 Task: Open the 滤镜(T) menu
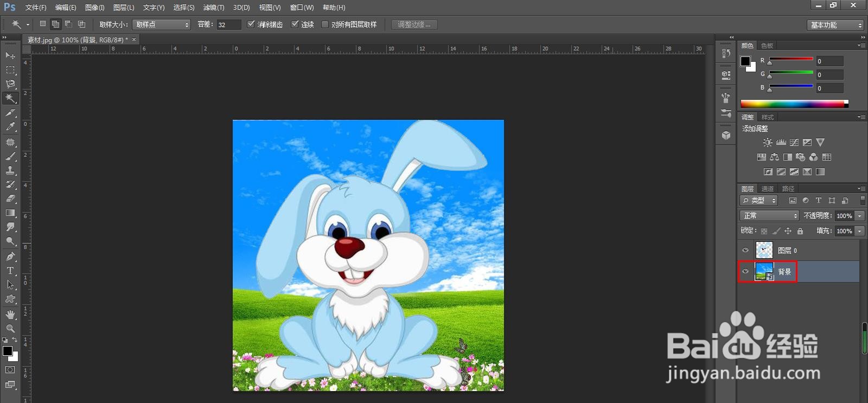(214, 8)
